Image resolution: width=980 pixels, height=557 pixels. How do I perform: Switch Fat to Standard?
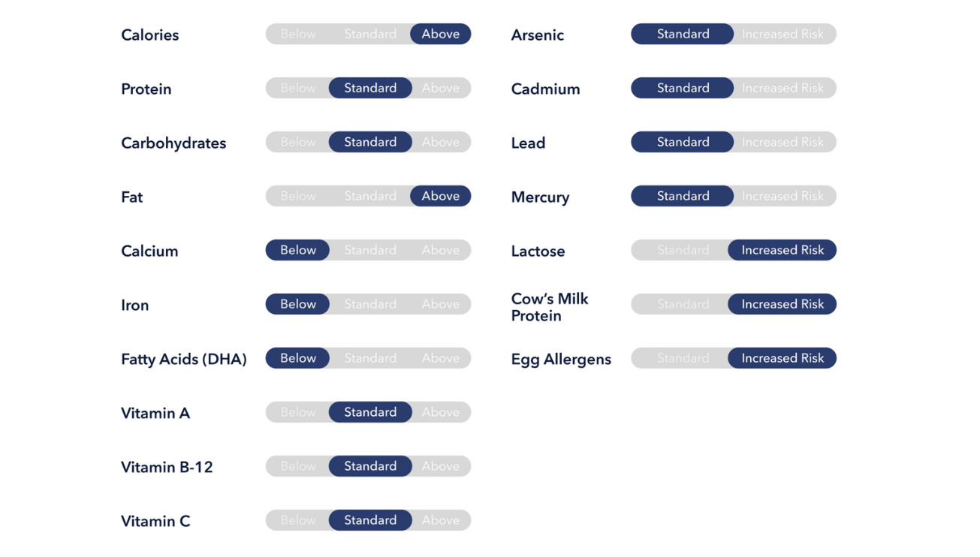(x=370, y=196)
